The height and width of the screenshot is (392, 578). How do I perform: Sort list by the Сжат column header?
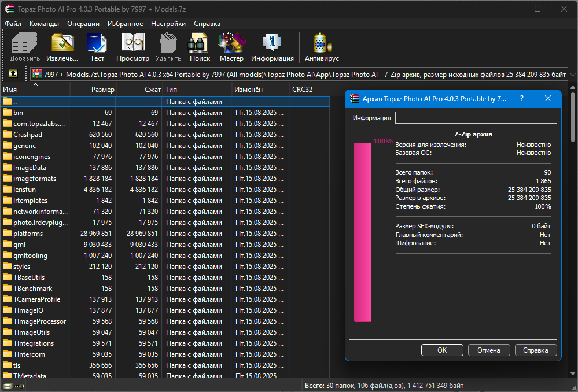point(139,90)
